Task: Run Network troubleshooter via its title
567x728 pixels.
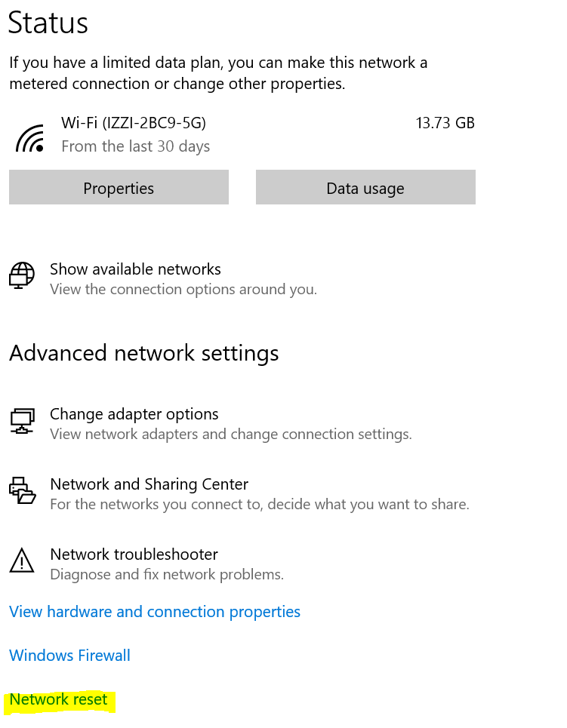Action: tap(134, 554)
